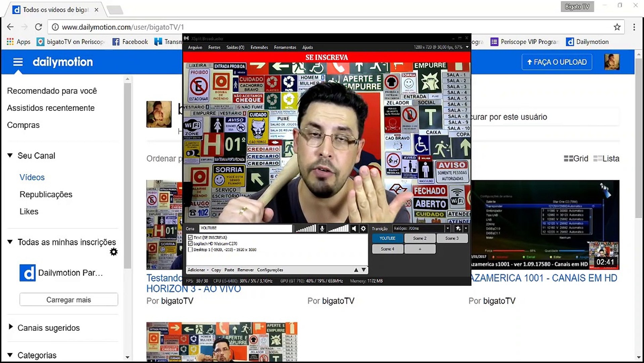Open the Extensões menu

point(259,47)
